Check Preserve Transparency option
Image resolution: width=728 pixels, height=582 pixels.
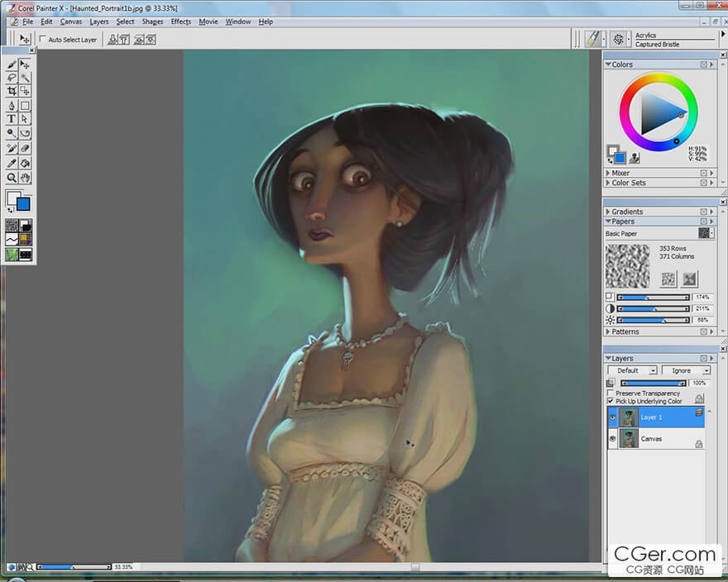tap(611, 394)
